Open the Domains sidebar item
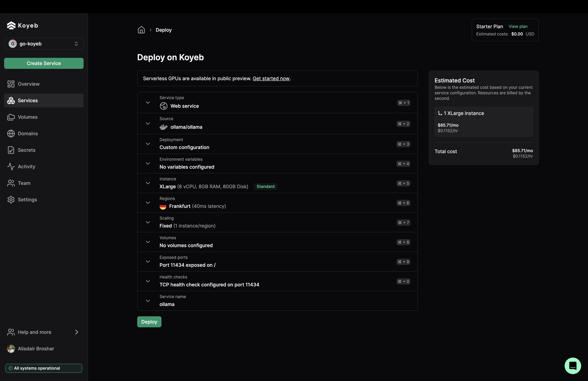The width and height of the screenshot is (588, 381). click(44, 134)
